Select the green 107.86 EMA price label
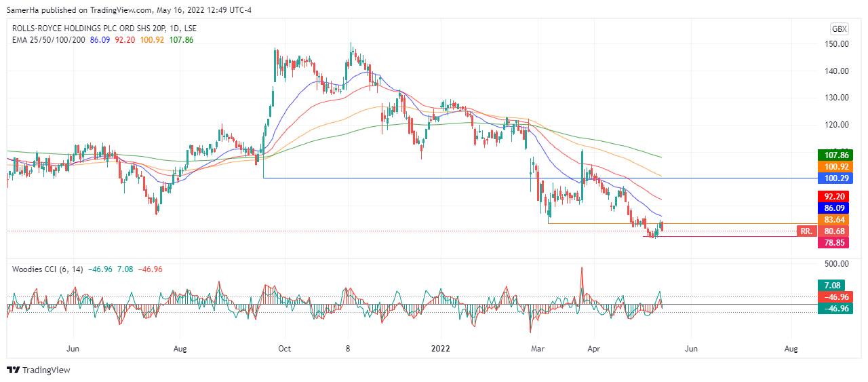This screenshot has height=382, width=868. click(833, 155)
